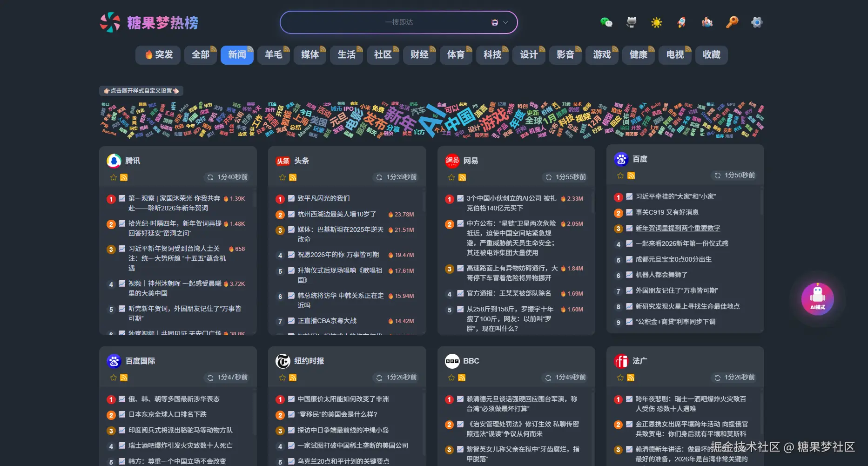Switch to the 游戏 tab
This screenshot has height=466, width=868.
[x=602, y=55]
